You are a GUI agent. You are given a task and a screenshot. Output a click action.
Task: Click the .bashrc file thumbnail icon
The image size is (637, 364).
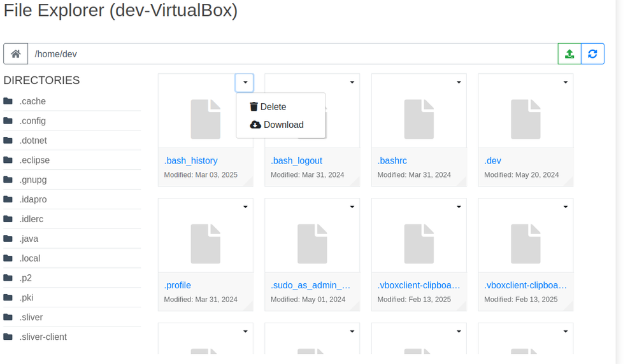pyautogui.click(x=419, y=119)
